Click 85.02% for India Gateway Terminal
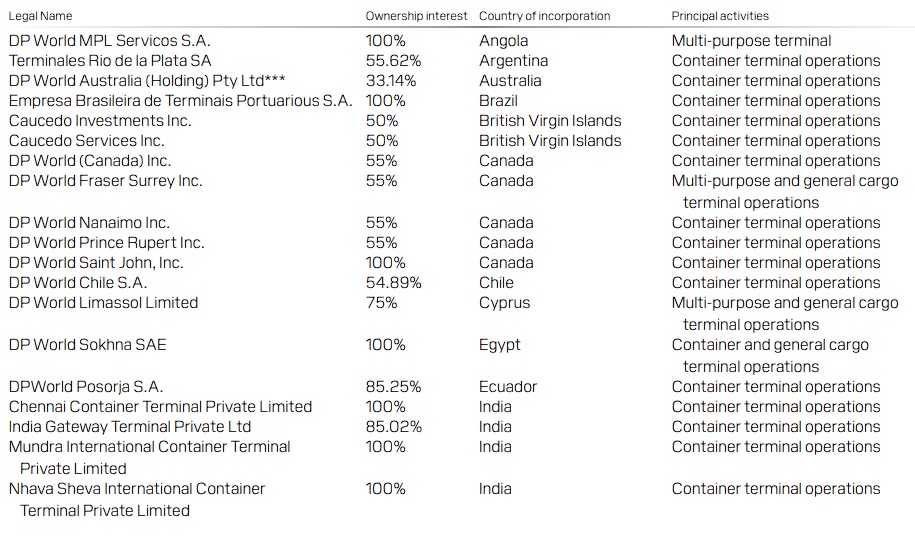 [x=393, y=427]
